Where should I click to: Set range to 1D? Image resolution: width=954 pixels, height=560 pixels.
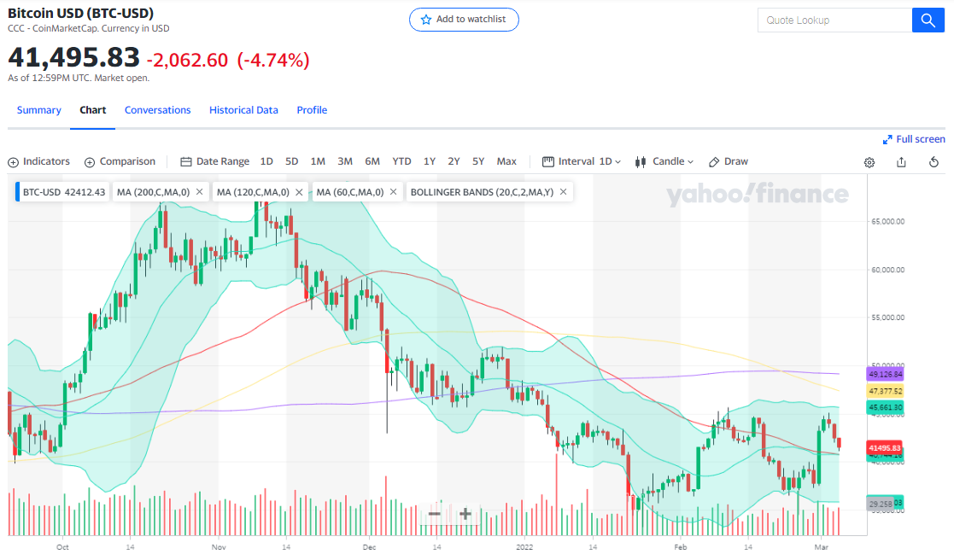(266, 161)
